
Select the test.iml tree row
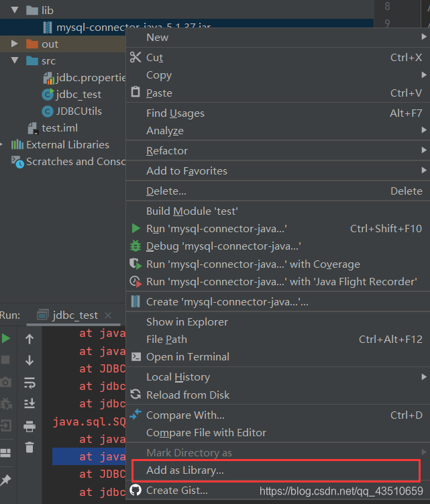tap(62, 128)
